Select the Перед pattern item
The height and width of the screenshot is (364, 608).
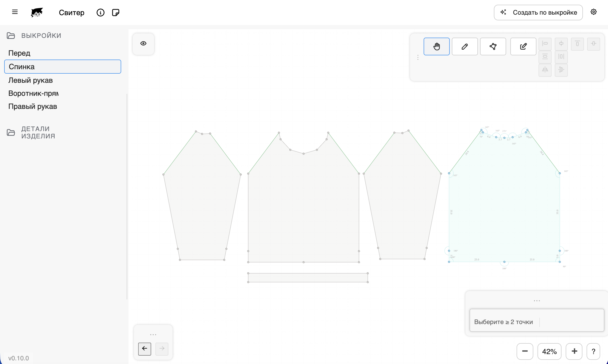click(19, 53)
